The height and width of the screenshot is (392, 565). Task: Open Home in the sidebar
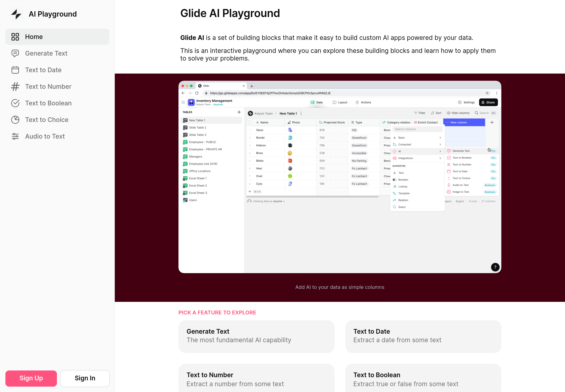pos(57,37)
